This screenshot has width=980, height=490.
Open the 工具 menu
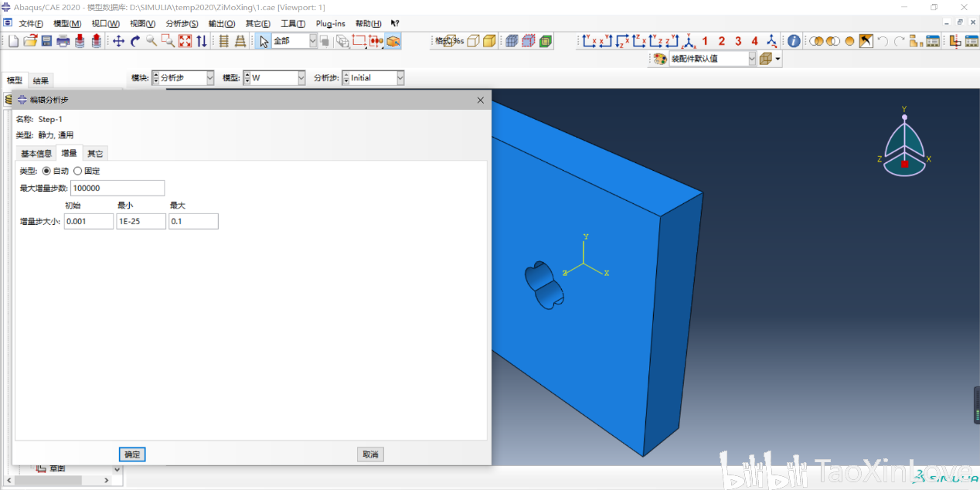(x=293, y=24)
